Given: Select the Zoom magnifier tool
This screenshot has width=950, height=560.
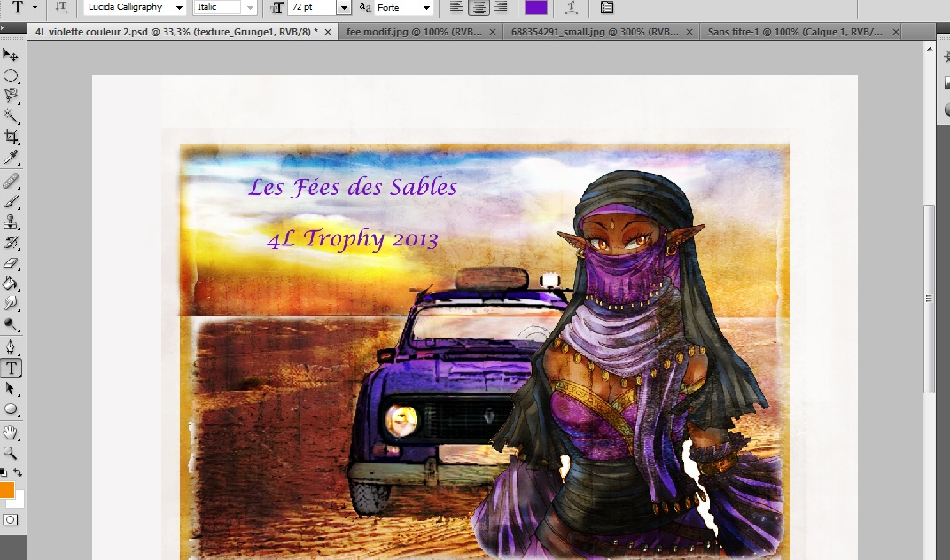Looking at the screenshot, I should 12,453.
